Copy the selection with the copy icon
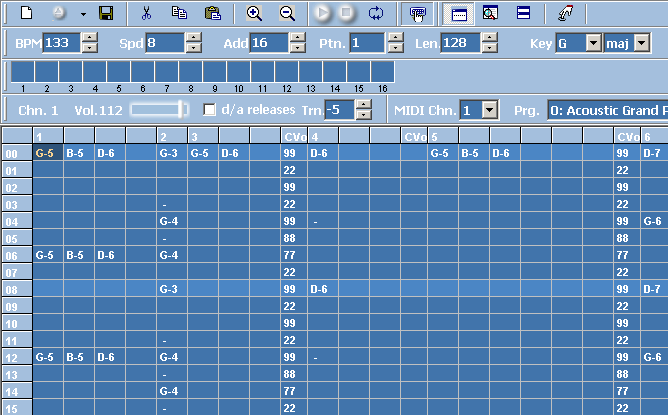 179,13
